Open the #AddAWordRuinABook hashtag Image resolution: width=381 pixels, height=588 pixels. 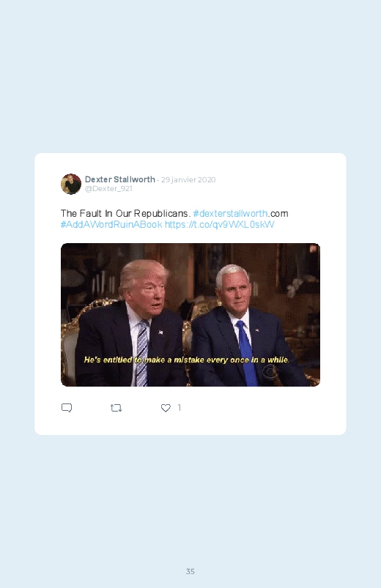point(111,224)
